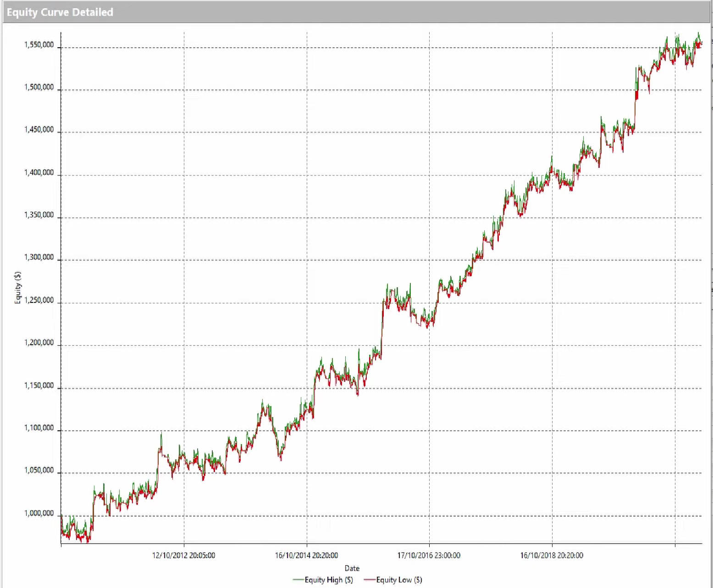Image resolution: width=713 pixels, height=588 pixels.
Task: Click the Equity ($) vertical axis label
Action: (17, 286)
